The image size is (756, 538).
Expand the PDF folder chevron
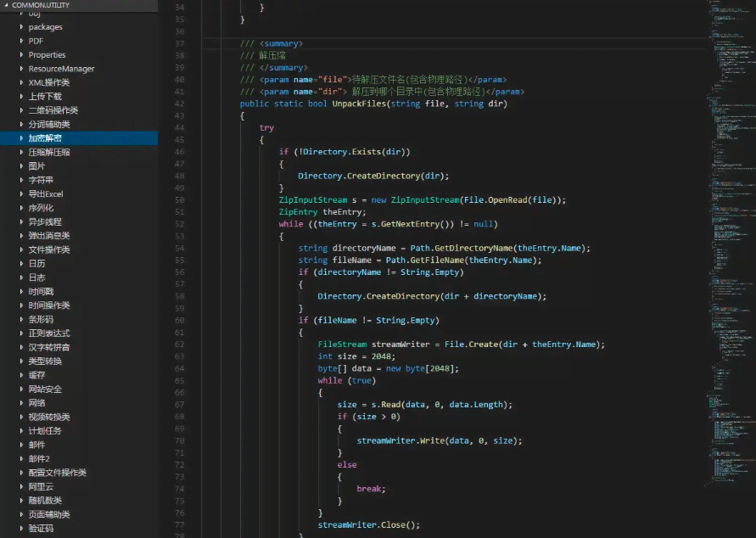point(22,41)
